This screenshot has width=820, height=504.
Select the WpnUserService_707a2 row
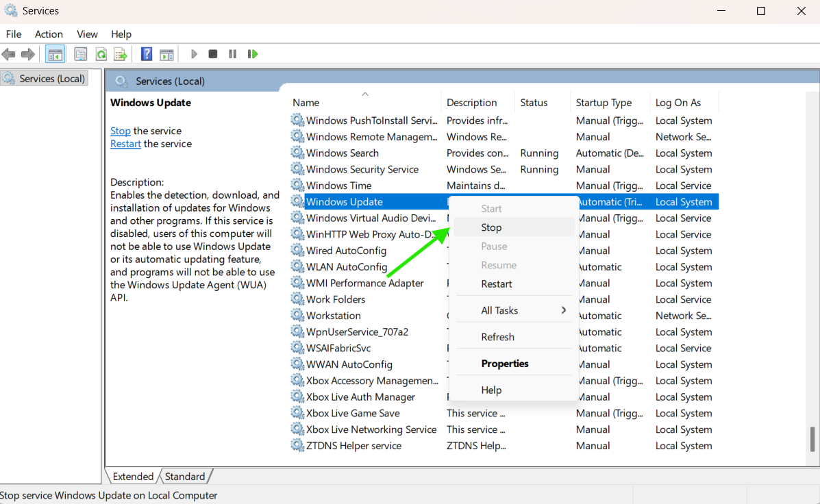pyautogui.click(x=505, y=331)
